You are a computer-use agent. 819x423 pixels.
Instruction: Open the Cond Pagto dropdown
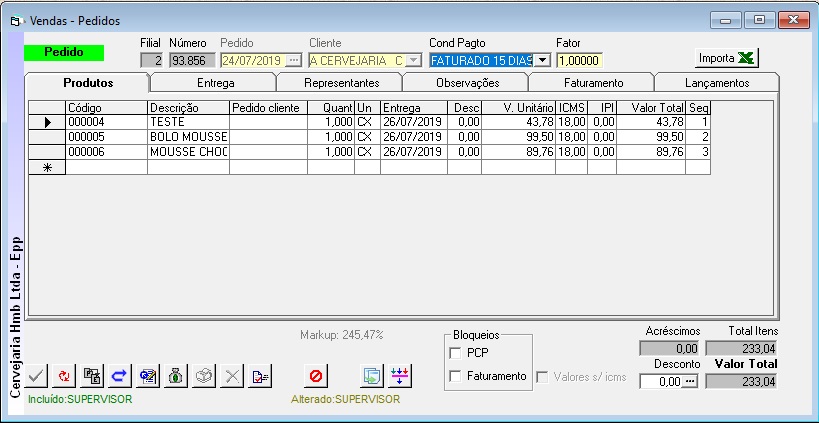543,60
